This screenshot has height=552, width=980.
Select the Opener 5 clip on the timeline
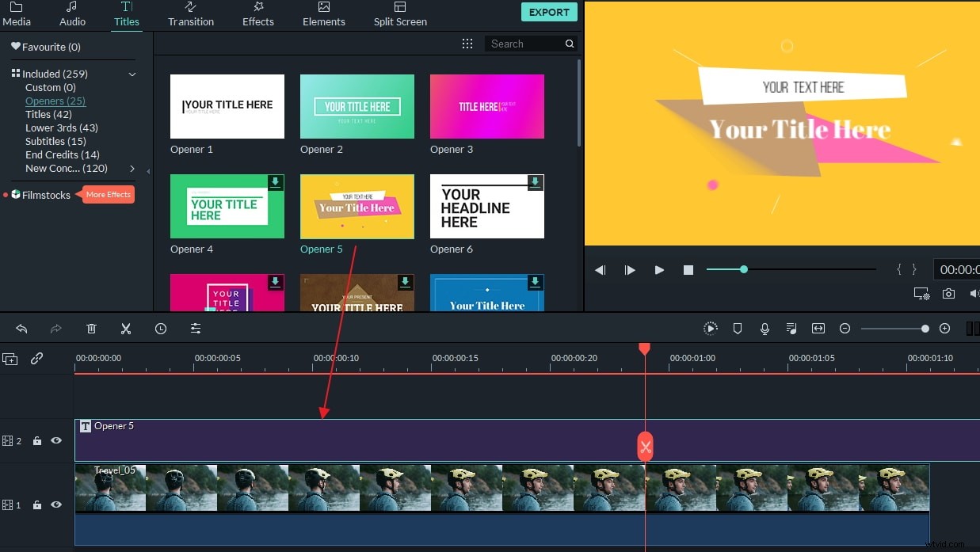pos(317,440)
